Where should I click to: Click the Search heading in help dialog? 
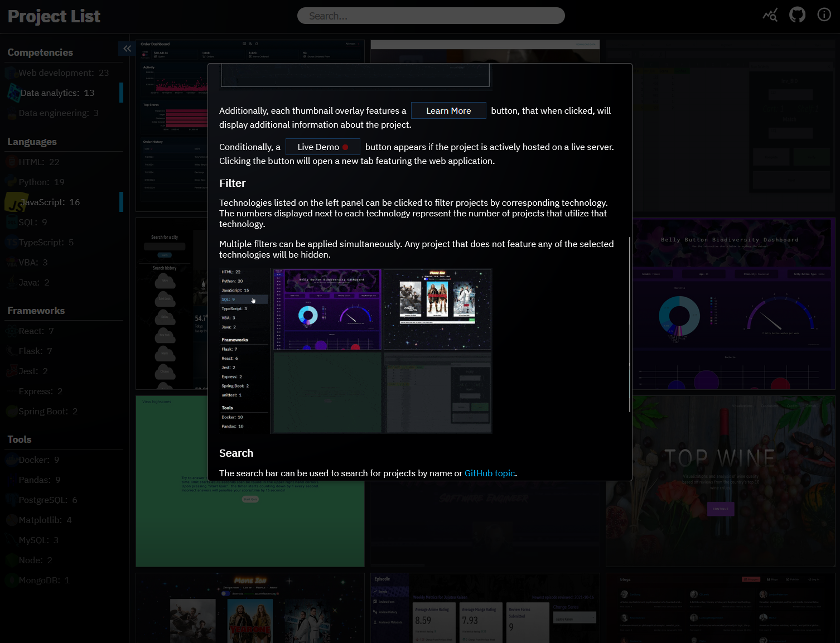tap(236, 453)
